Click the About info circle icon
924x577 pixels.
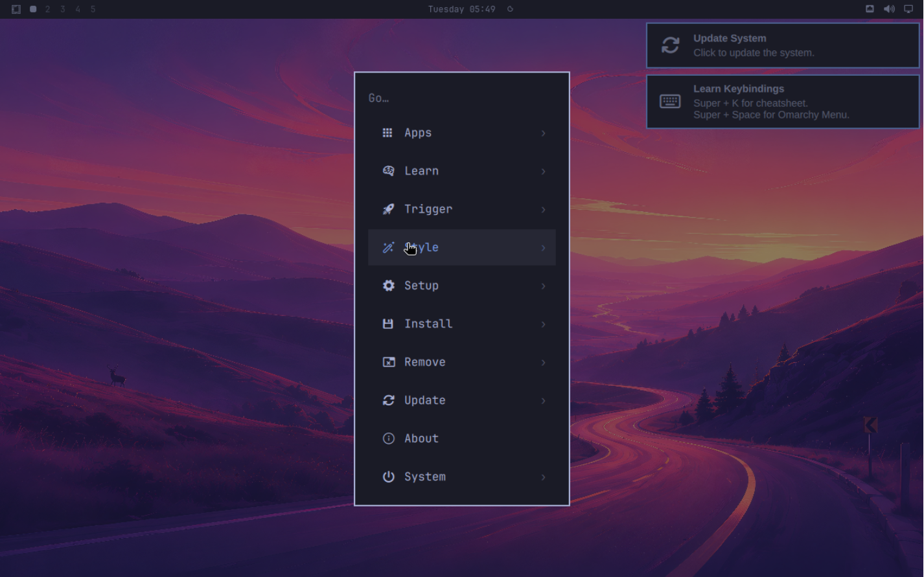(x=388, y=438)
